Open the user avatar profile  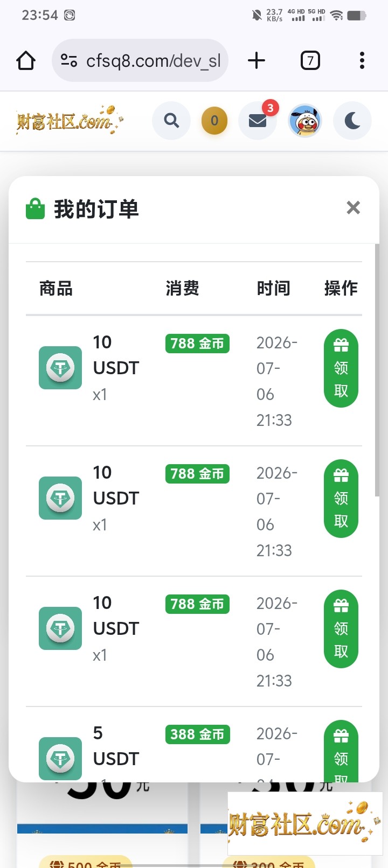pyautogui.click(x=305, y=121)
